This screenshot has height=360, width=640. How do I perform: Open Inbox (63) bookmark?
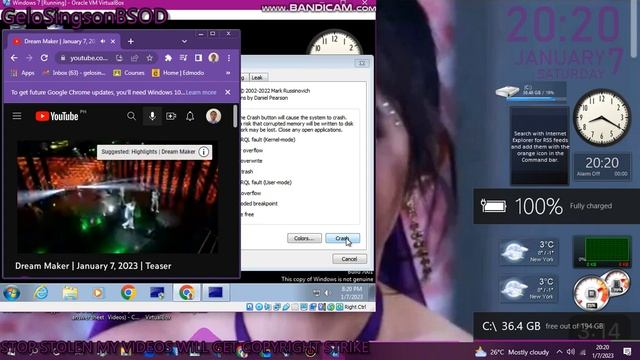coord(74,73)
